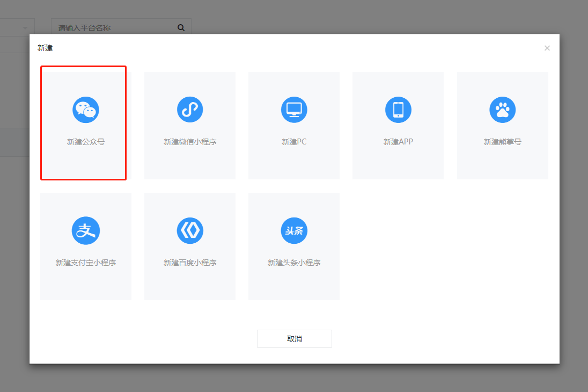Select the 新建支付宝小程序 label
The height and width of the screenshot is (392, 588).
click(86, 263)
